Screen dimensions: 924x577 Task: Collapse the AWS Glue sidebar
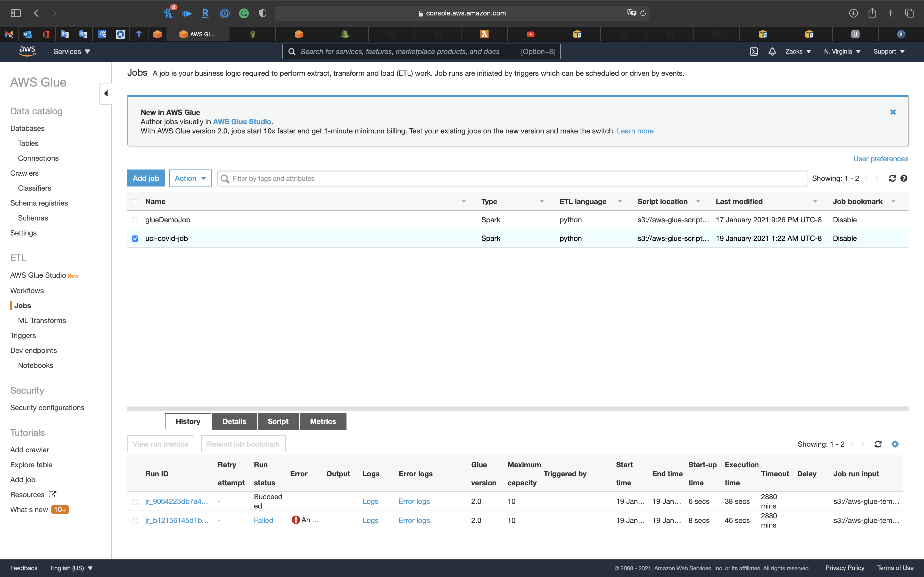pos(106,94)
